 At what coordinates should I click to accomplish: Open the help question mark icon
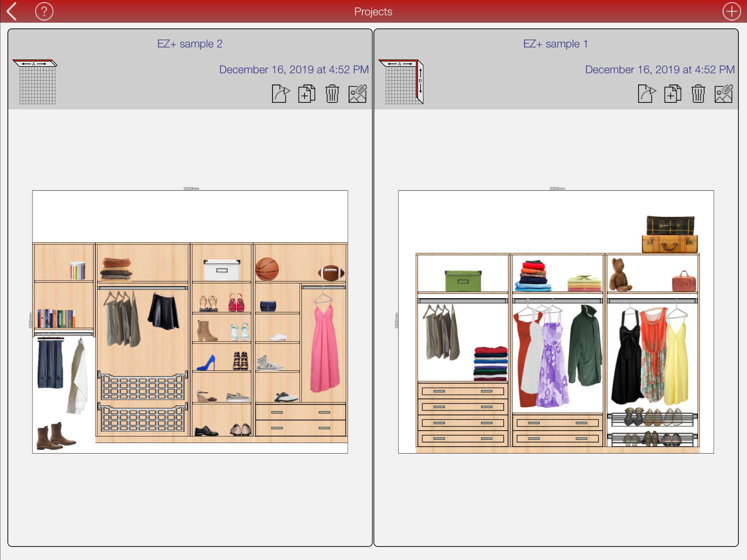tap(44, 11)
